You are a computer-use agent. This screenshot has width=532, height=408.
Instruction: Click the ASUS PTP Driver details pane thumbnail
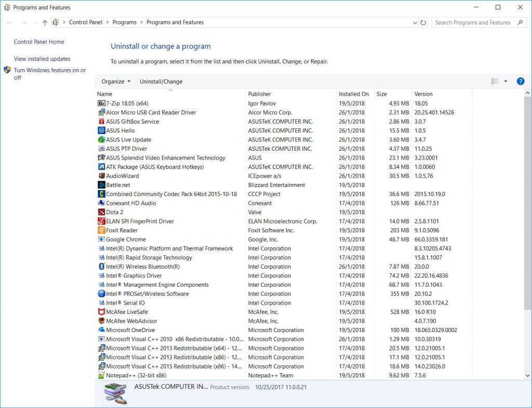(x=115, y=393)
